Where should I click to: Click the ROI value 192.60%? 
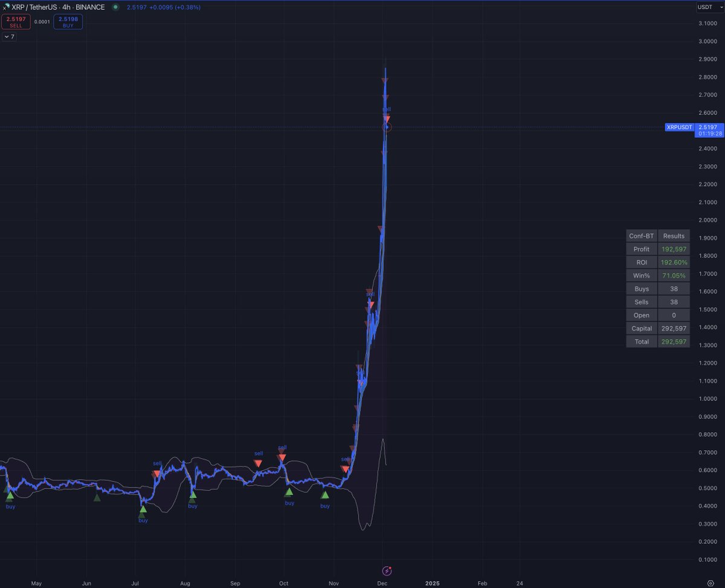coord(674,262)
